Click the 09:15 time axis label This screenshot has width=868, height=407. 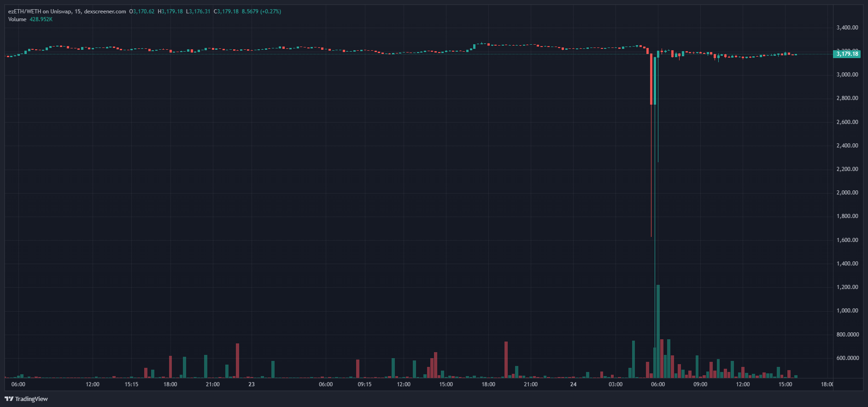364,384
